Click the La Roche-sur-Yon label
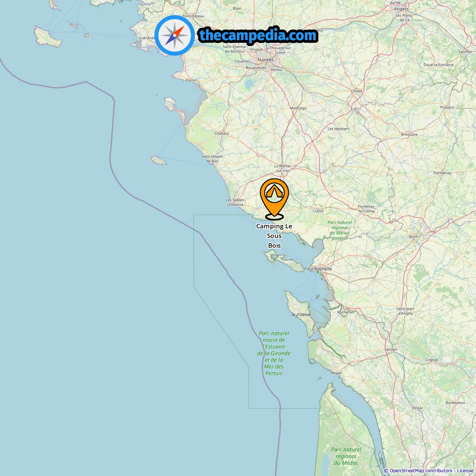Screen dimensions: 476x476 tap(282, 168)
